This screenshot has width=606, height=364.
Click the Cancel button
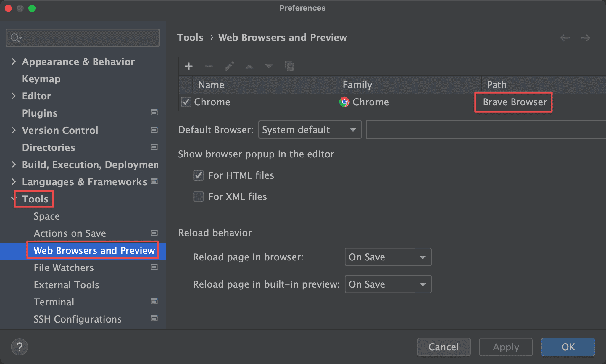(443, 347)
